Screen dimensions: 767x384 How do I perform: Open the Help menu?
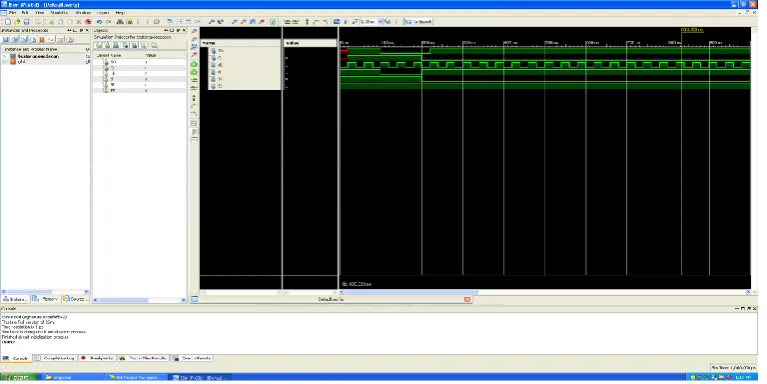(120, 13)
